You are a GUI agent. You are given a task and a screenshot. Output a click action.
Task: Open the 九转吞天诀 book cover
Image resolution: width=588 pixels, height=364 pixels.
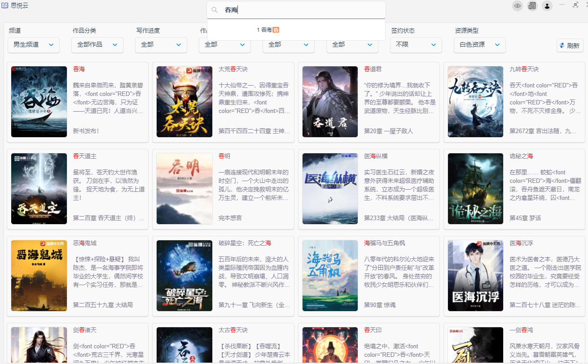coord(475,102)
